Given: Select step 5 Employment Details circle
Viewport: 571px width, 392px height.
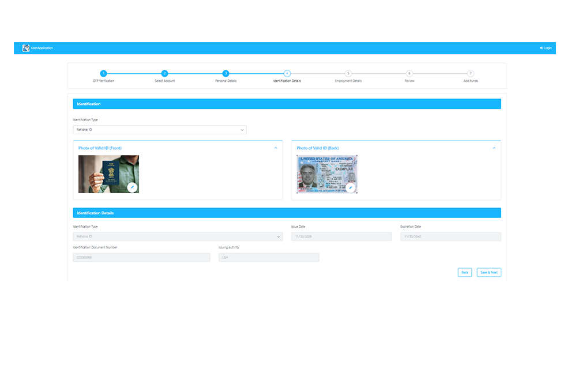Looking at the screenshot, I should (x=348, y=74).
